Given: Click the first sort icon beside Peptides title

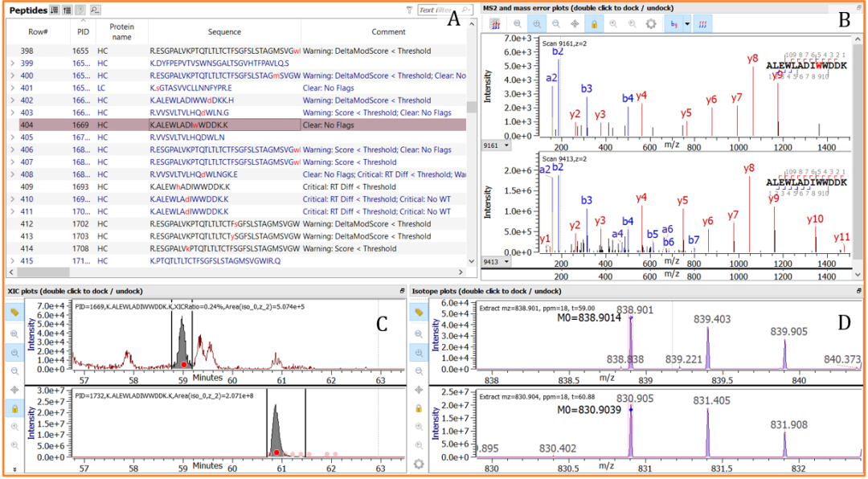Looking at the screenshot, I should coord(54,10).
